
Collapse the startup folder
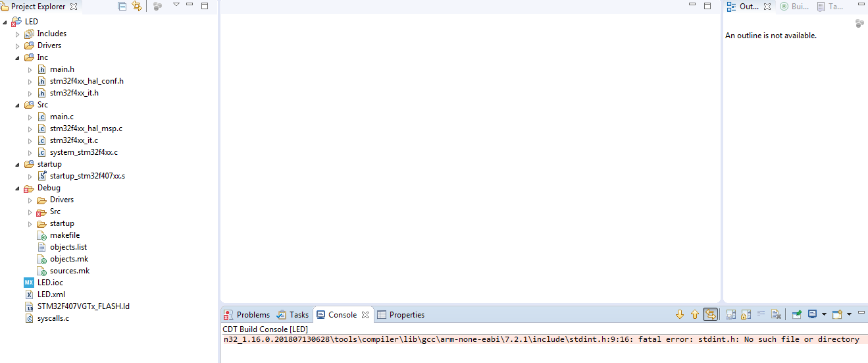tap(18, 164)
